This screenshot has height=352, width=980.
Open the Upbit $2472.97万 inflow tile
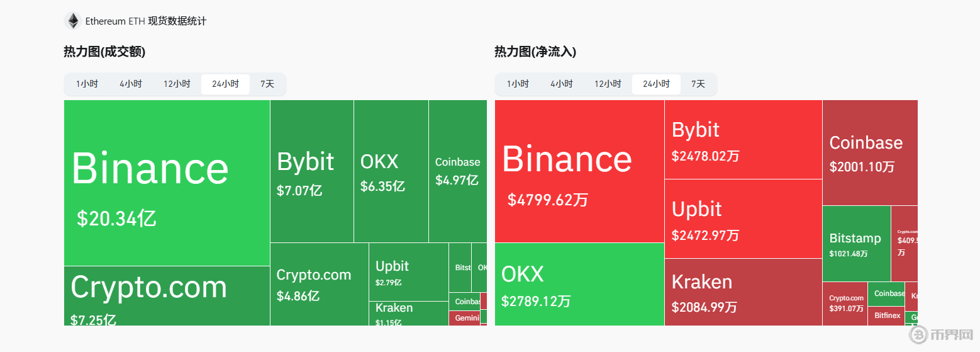tap(743, 219)
